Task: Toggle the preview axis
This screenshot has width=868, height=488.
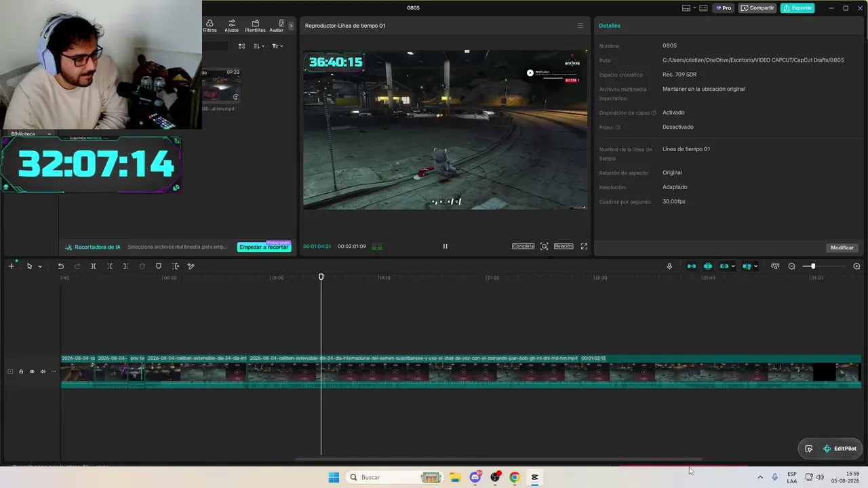Action: [747, 266]
